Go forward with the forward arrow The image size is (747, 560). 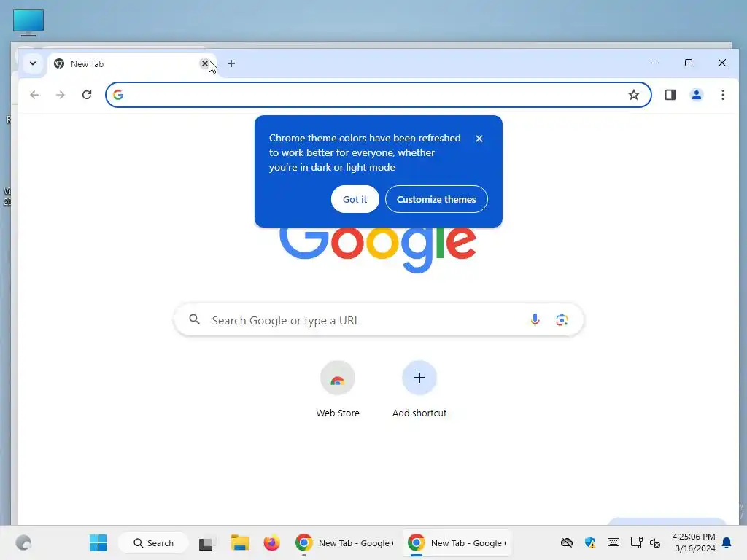tap(60, 95)
